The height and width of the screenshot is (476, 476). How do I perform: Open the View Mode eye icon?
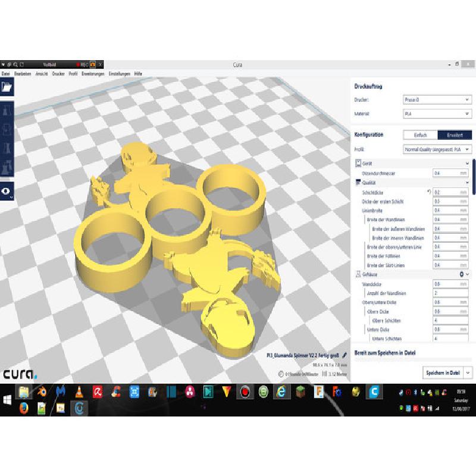(7, 192)
